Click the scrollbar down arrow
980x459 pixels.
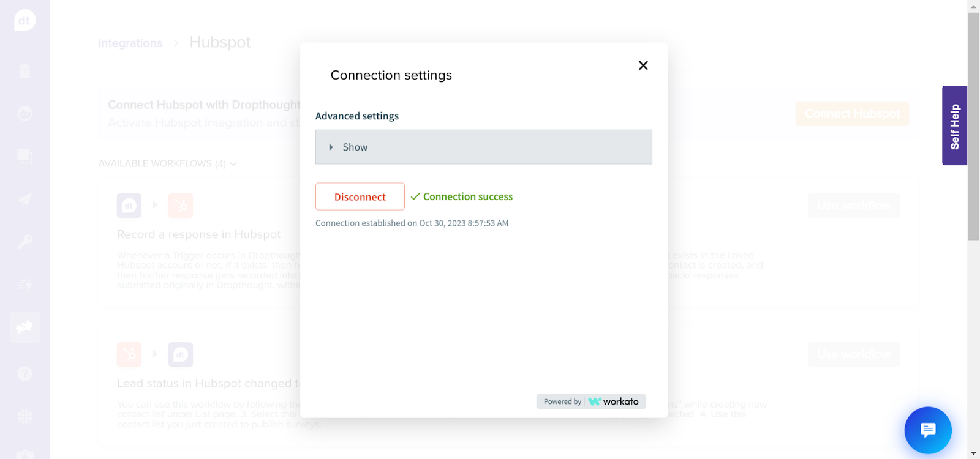pos(973,453)
